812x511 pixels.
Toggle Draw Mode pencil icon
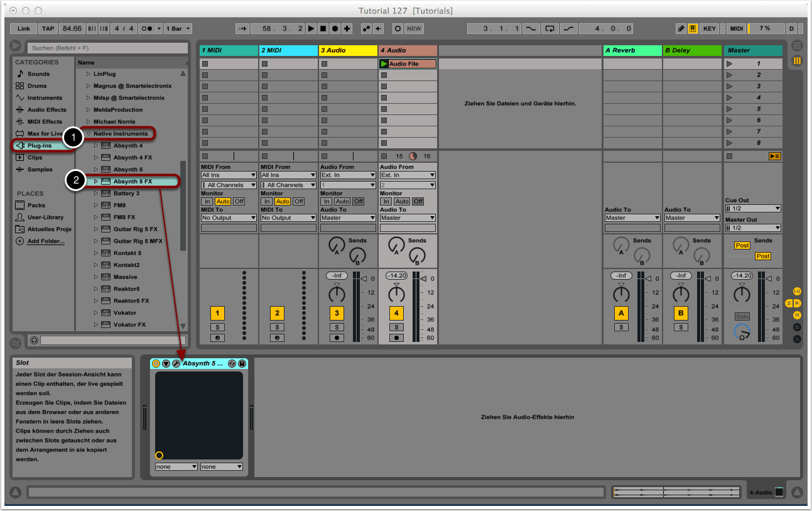[681, 29]
